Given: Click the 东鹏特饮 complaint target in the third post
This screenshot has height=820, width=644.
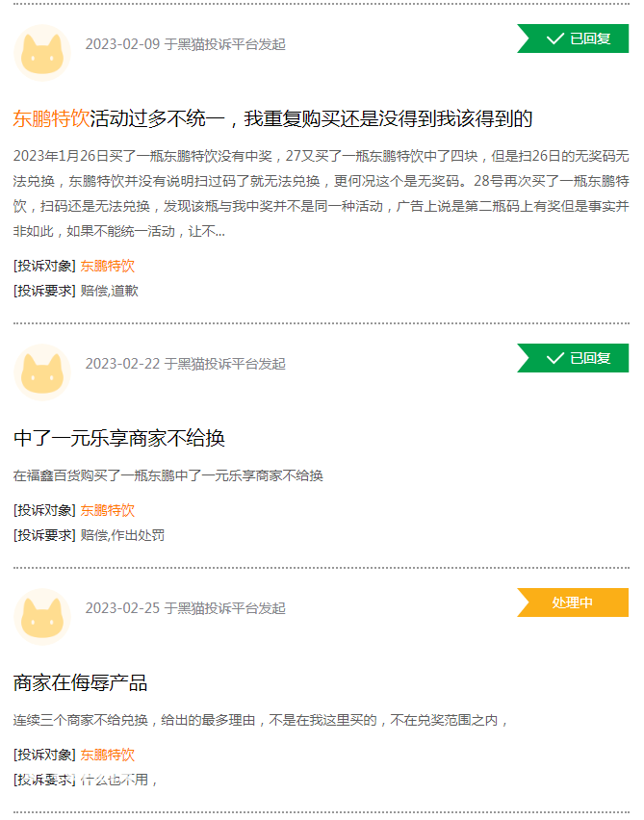Looking at the screenshot, I should tap(107, 755).
